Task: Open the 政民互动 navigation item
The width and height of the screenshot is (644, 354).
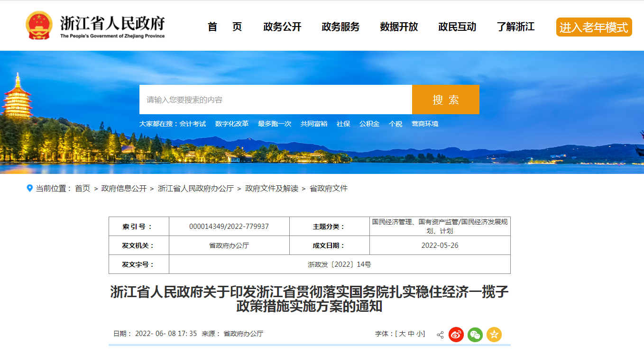Action: pyautogui.click(x=457, y=27)
